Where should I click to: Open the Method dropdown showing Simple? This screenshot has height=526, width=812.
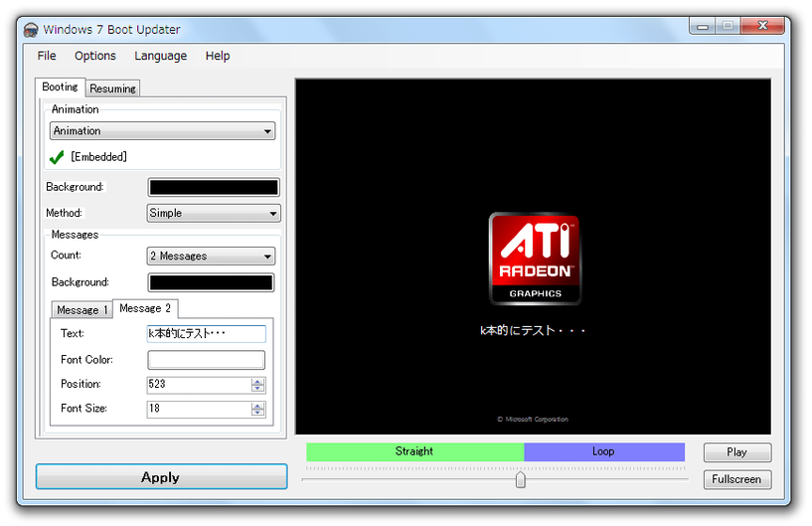[x=214, y=213]
